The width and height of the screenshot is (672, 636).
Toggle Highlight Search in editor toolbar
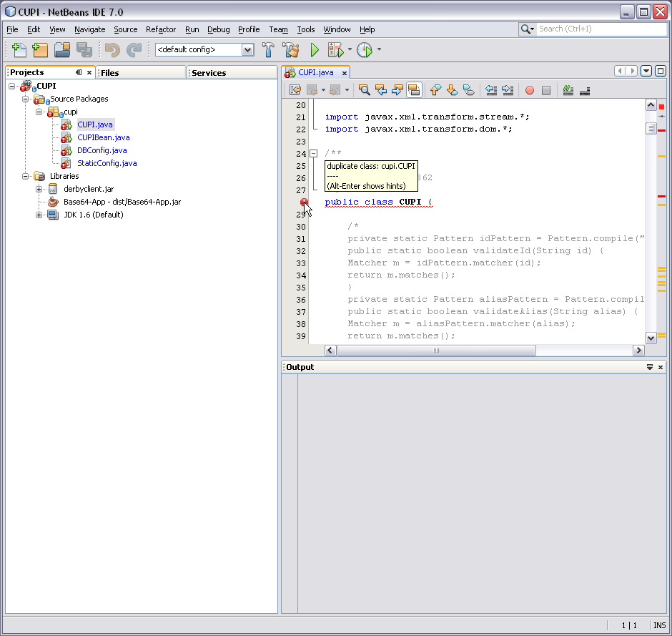pyautogui.click(x=414, y=90)
